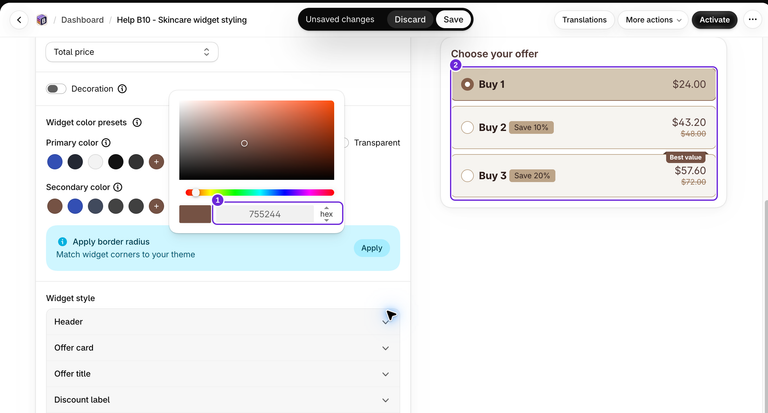
Task: Click inside the color saturation gradient area
Action: pos(257,140)
